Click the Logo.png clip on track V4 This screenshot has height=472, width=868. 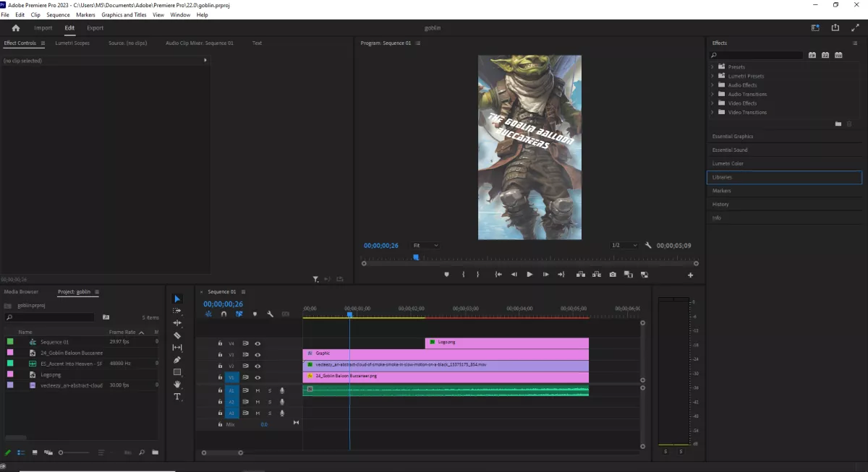pyautogui.click(x=506, y=343)
